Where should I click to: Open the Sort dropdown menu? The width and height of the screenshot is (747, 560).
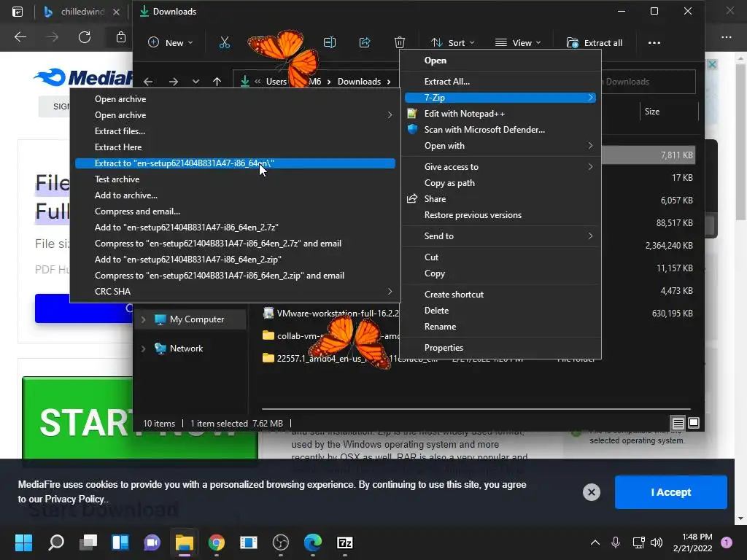click(452, 43)
